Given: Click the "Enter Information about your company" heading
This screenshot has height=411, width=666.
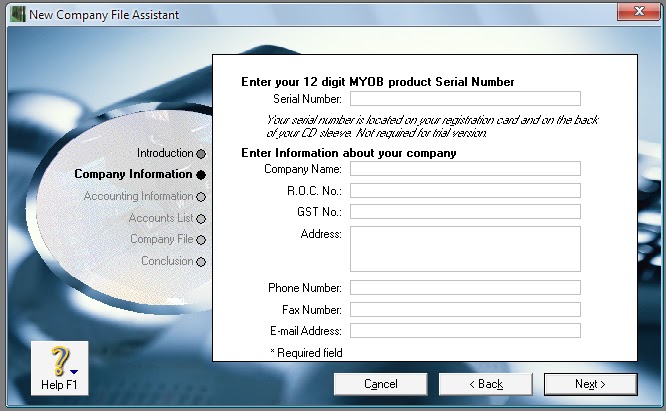Looking at the screenshot, I should (349, 153).
